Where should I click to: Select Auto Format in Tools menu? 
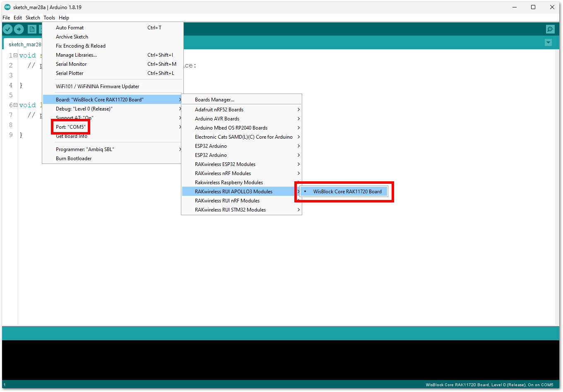point(113,28)
